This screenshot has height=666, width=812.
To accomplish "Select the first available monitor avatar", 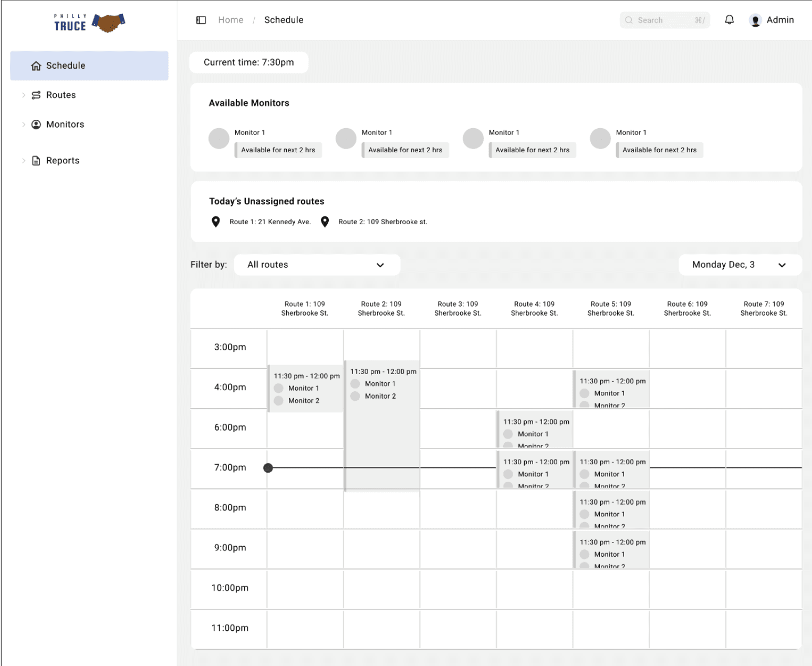I will click(219, 139).
